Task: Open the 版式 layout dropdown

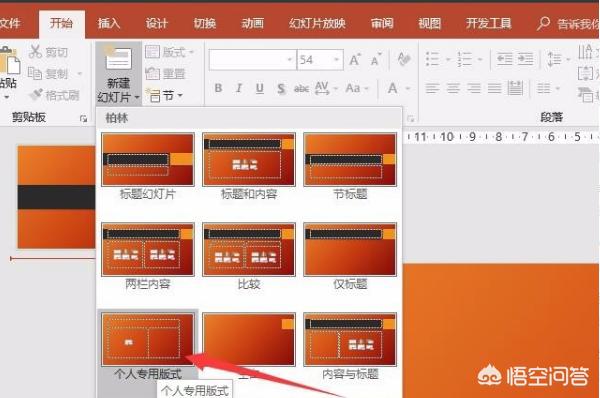Action: click(170, 52)
